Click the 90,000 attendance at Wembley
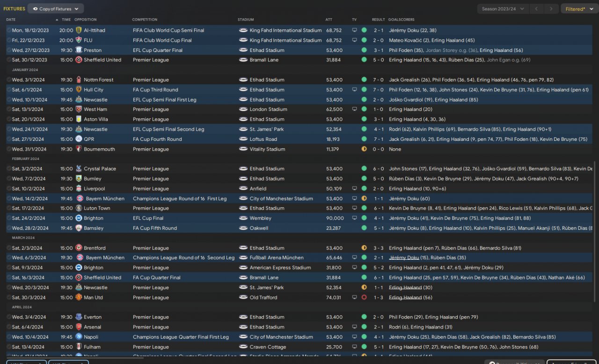 [x=335, y=218]
